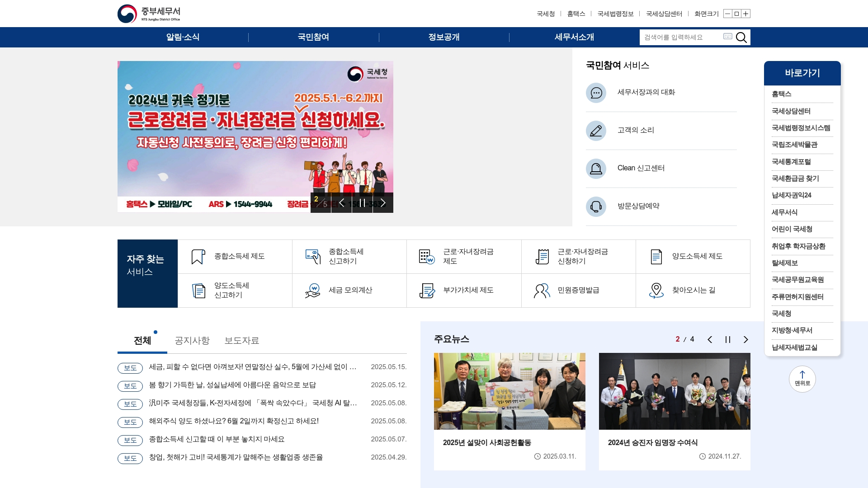Open article 종합소득세 신고할 때 이 부분 놓치지 마세요

point(217,439)
